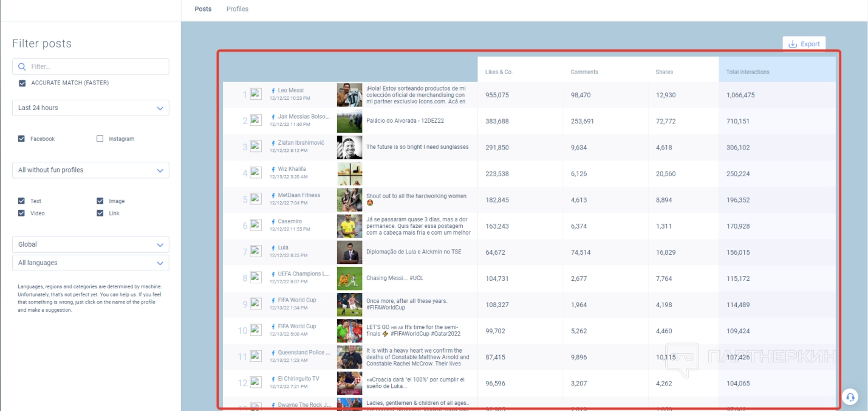Image resolution: width=868 pixels, height=411 pixels.
Task: Click profile avatar icon for rank 5
Action: 256,199
